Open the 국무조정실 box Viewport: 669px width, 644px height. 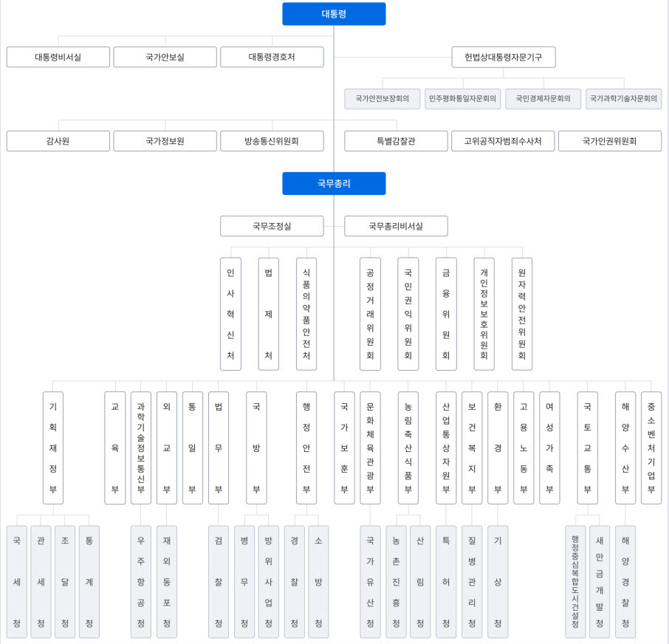[272, 226]
